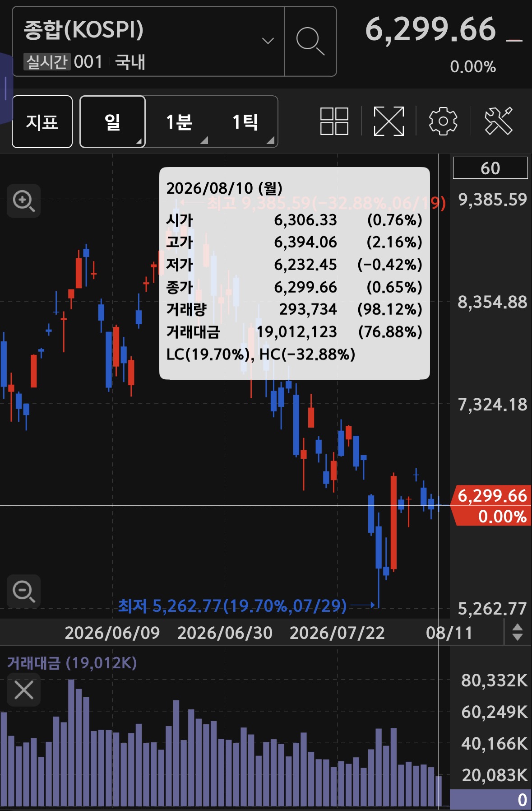Click the 최저 5,262.77 low marker label
The image size is (532, 811).
[232, 606]
